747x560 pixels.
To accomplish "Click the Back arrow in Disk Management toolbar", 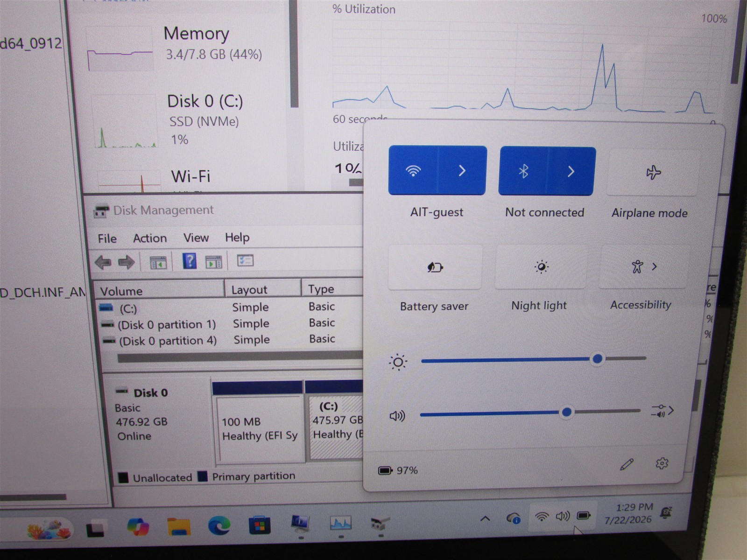I will (x=103, y=262).
